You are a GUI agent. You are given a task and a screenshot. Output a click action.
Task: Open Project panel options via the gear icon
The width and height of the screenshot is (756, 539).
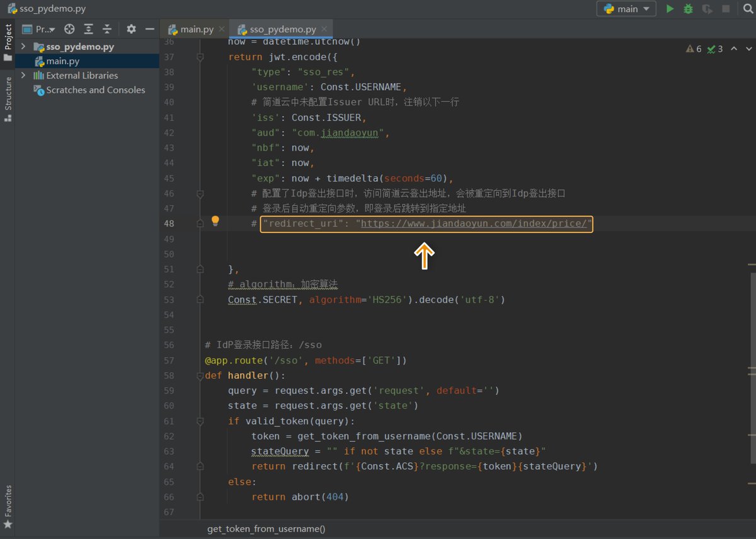pos(131,29)
